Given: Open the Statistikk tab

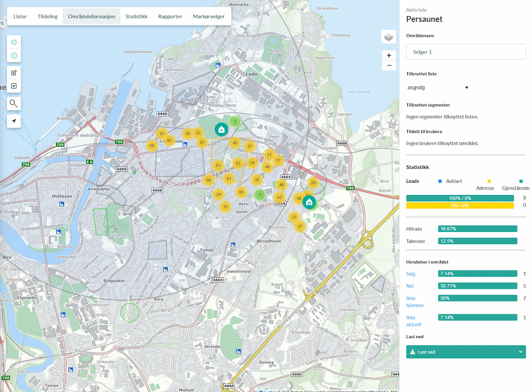Looking at the screenshot, I should (136, 16).
